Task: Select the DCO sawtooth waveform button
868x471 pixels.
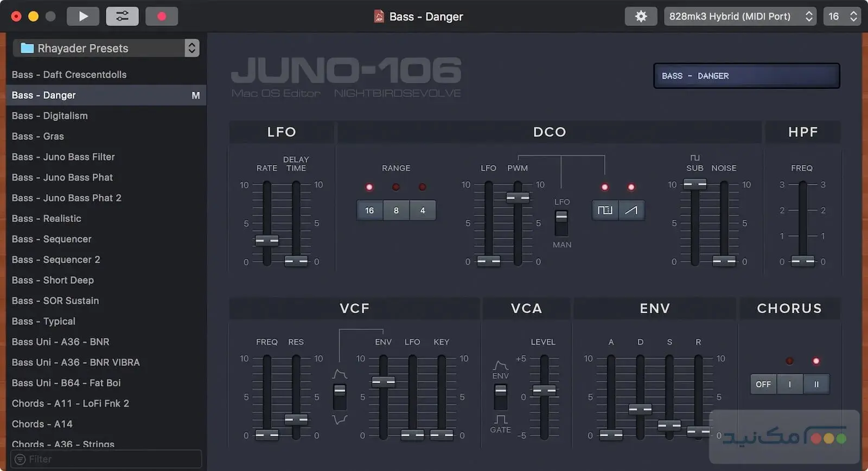Action: tap(631, 210)
